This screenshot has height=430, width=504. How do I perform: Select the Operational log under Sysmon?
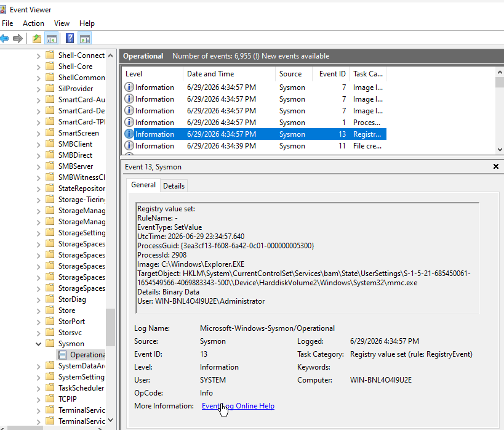tap(82, 355)
